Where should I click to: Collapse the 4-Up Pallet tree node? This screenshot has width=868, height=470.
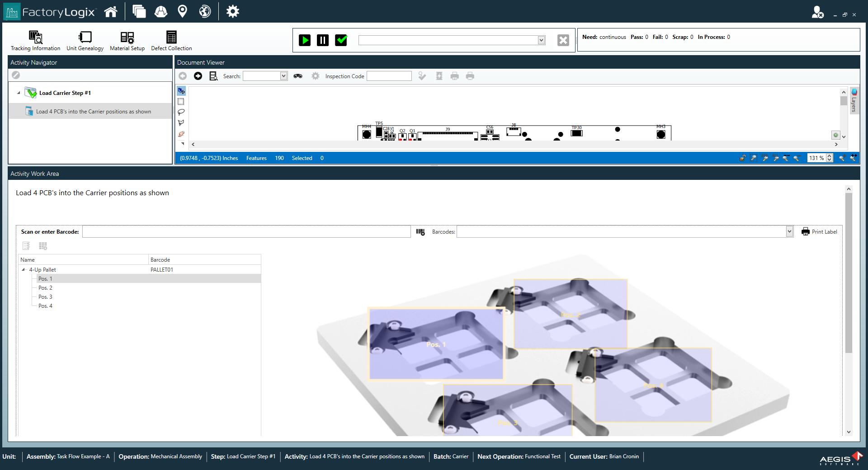coord(24,269)
